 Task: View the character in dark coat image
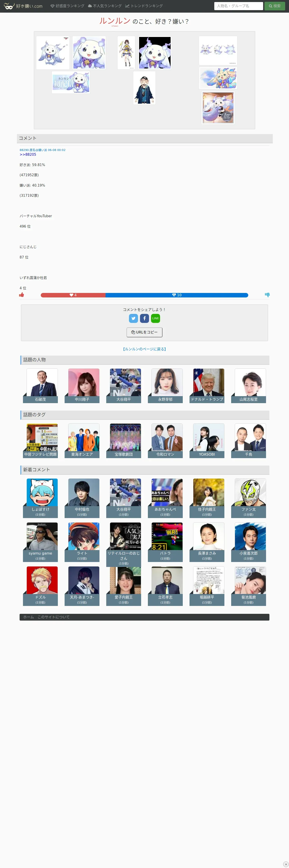click(x=144, y=88)
